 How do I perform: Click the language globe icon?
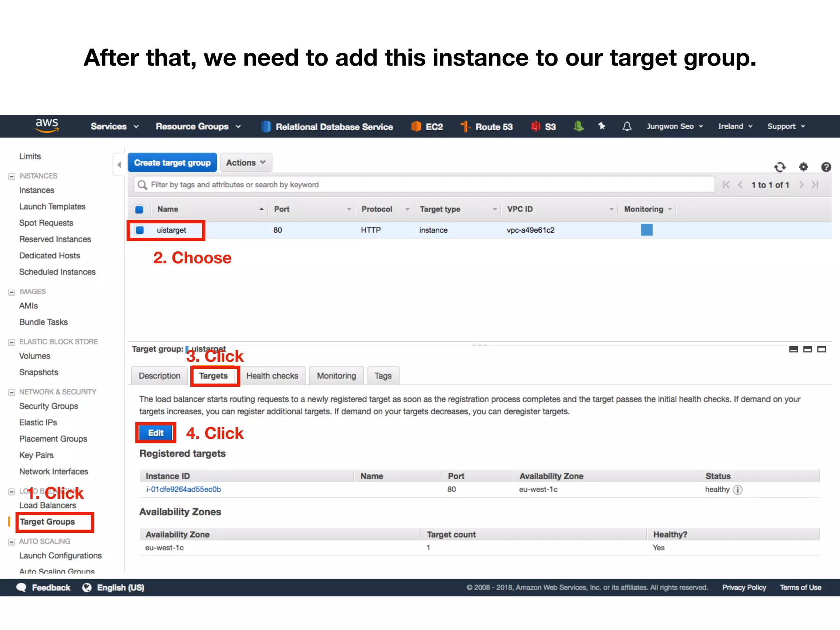(87, 588)
